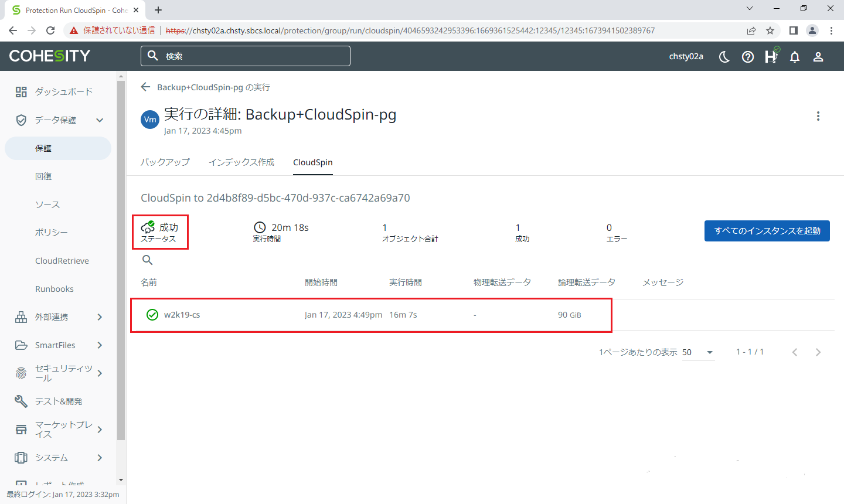Click the browser address bar URL
Image resolution: width=844 pixels, height=504 pixels.
point(410,30)
